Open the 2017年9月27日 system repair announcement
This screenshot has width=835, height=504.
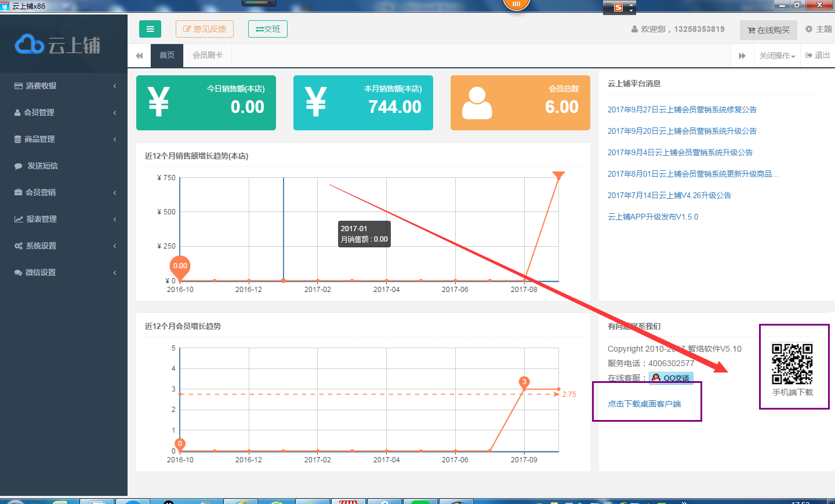(682, 109)
